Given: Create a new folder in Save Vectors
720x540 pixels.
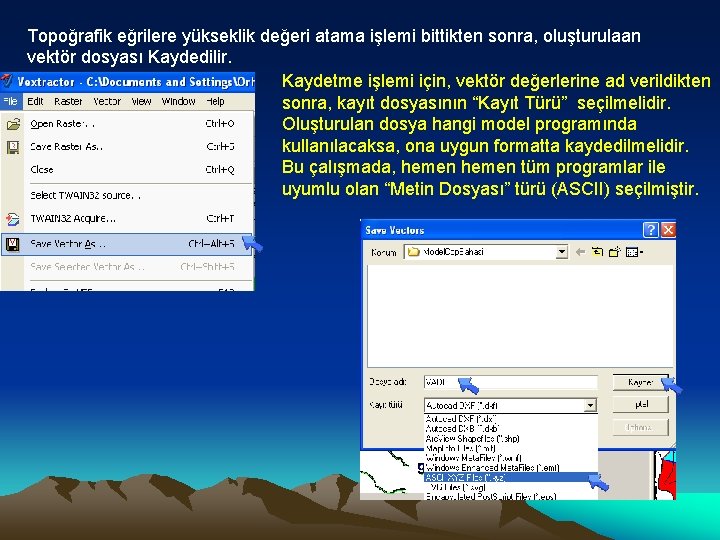Looking at the screenshot, I should click(614, 252).
